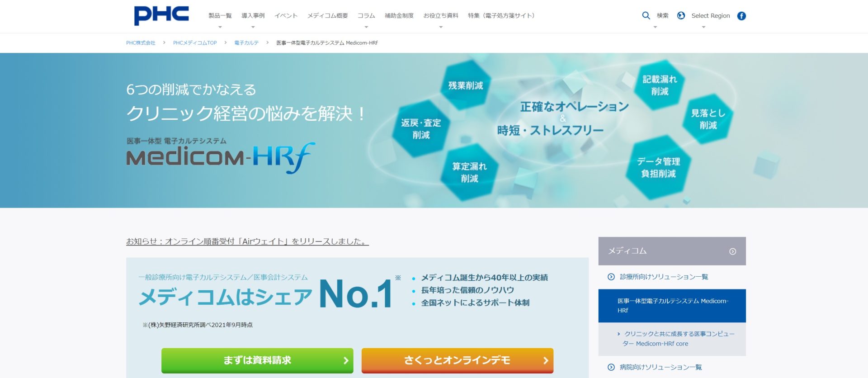Click 検索 text in header
This screenshot has height=378, width=868.
[663, 15]
